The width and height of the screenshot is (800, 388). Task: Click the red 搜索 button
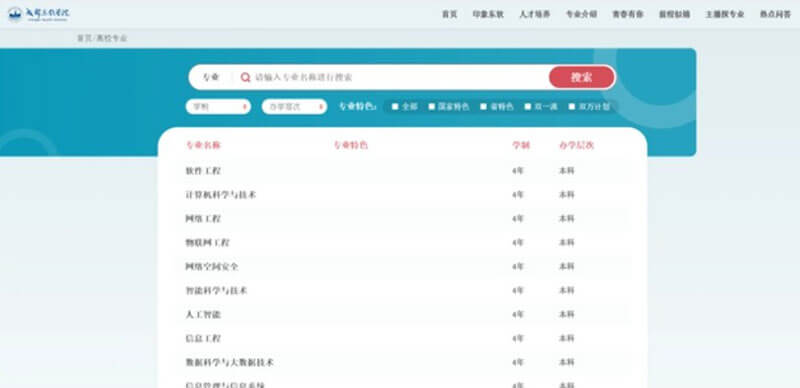pyautogui.click(x=582, y=78)
